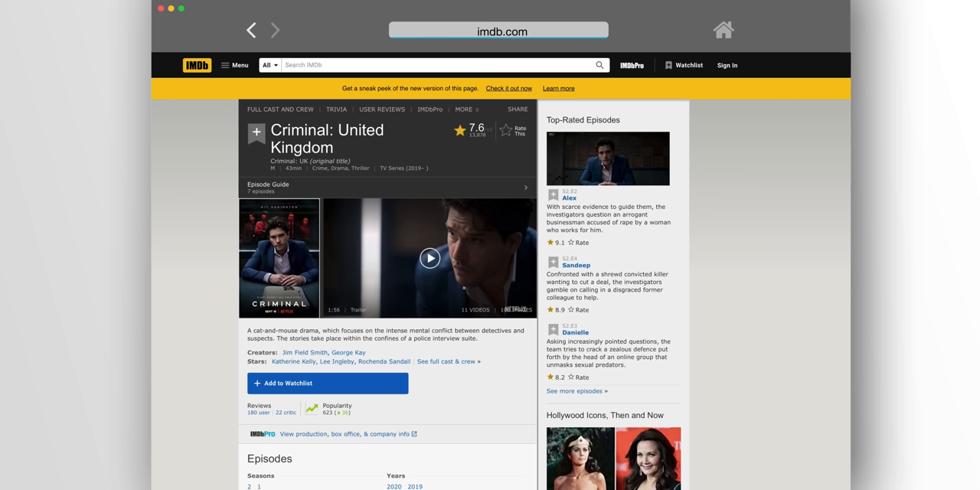Toggle watchlist bookmark on the Sandeep episode
The image size is (980, 490).
553,260
